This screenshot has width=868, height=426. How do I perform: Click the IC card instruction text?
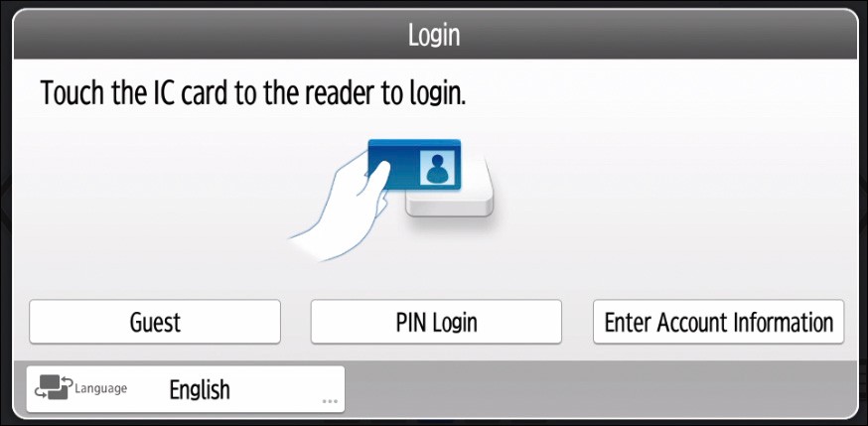pos(253,93)
